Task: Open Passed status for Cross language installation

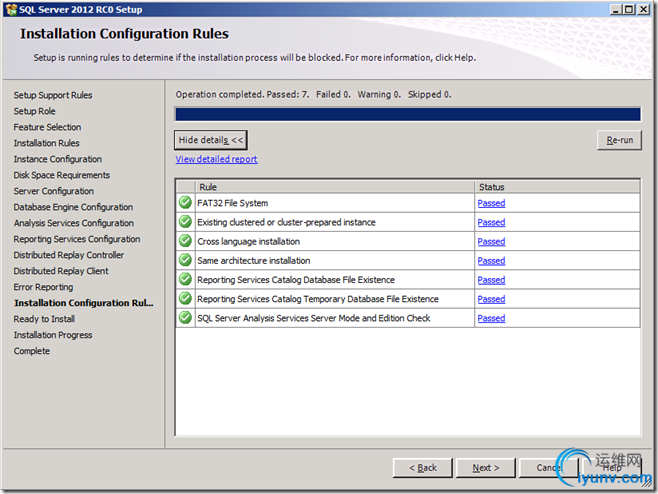Action: point(491,242)
